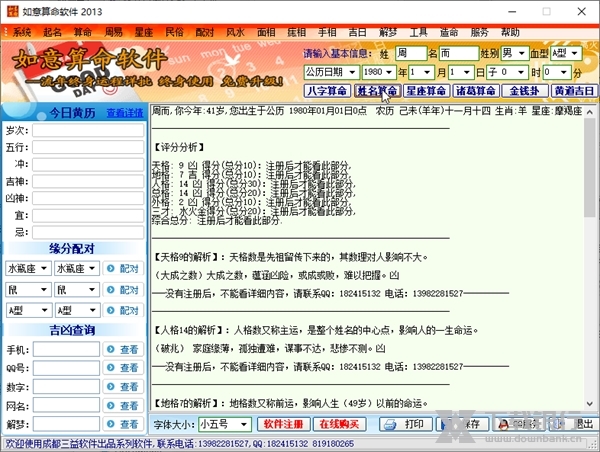Open the 工具 menu
Image resolution: width=600 pixels, height=452 pixels.
point(419,33)
